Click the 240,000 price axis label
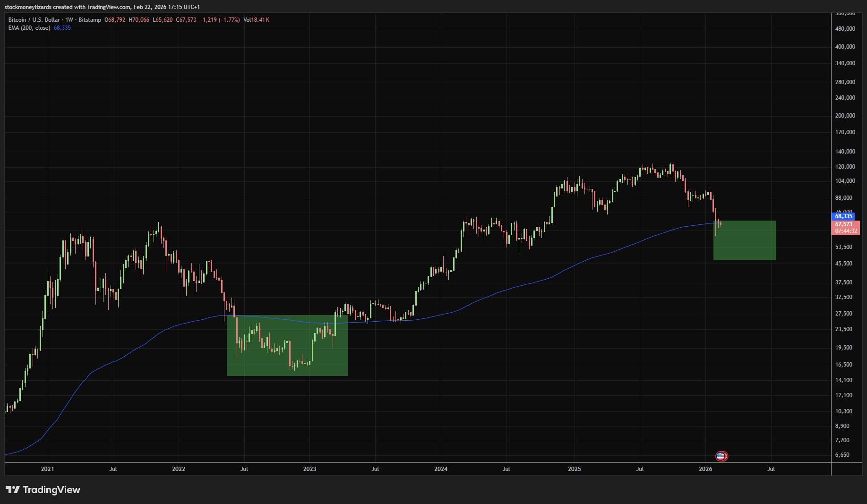 pos(845,98)
